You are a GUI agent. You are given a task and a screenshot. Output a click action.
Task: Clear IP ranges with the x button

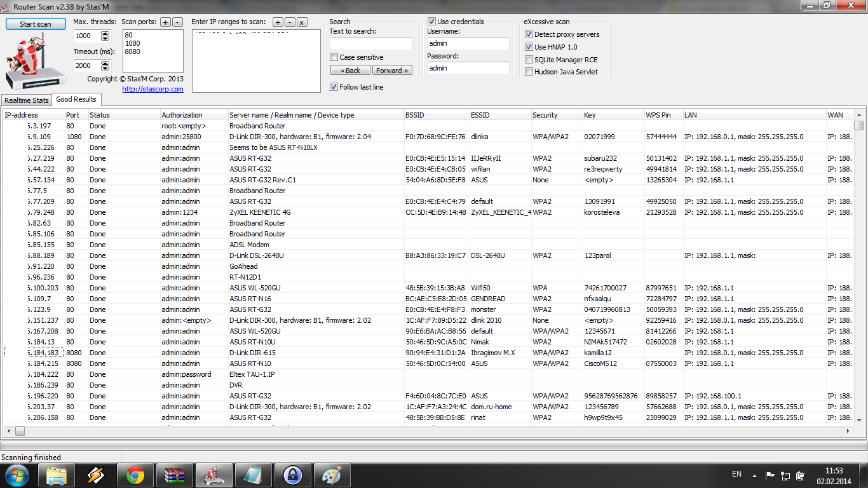pyautogui.click(x=301, y=22)
